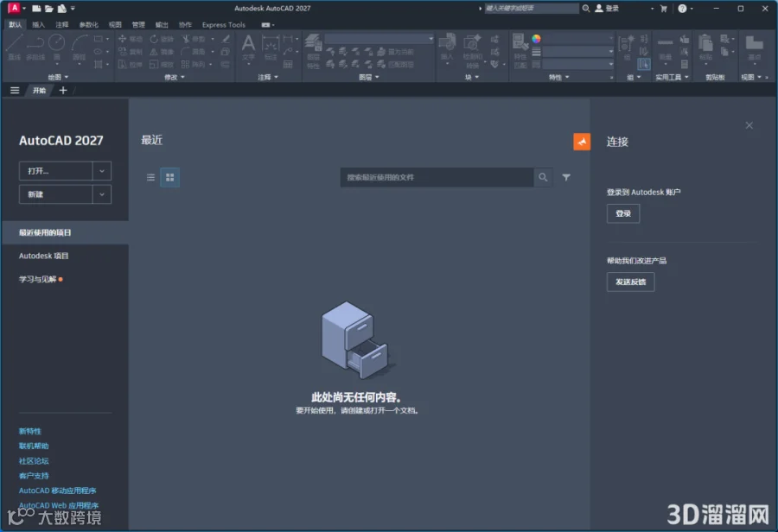
Task: Expand the 注释 panel dropdown
Action: (268, 77)
